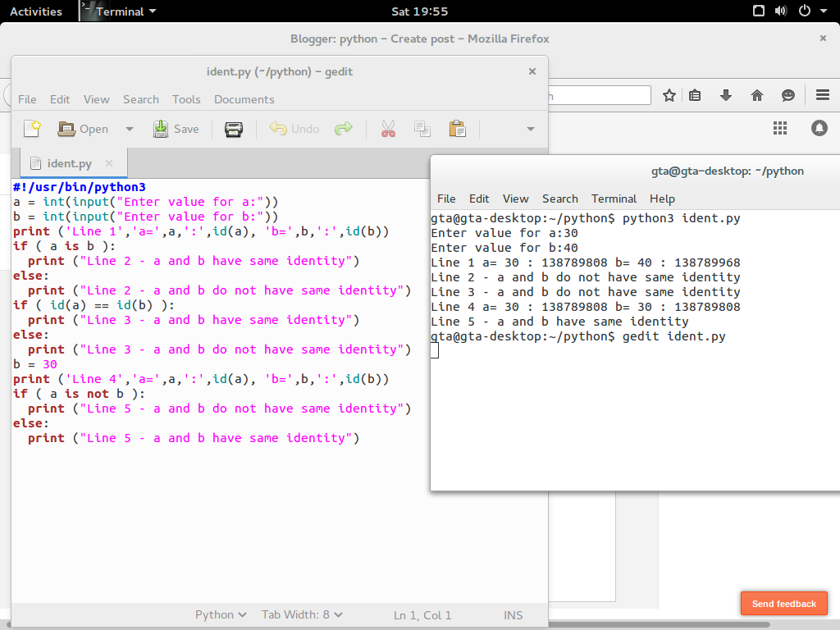Click the Ln 1, Col 1 position indicator
The width and height of the screenshot is (840, 630).
tap(422, 615)
